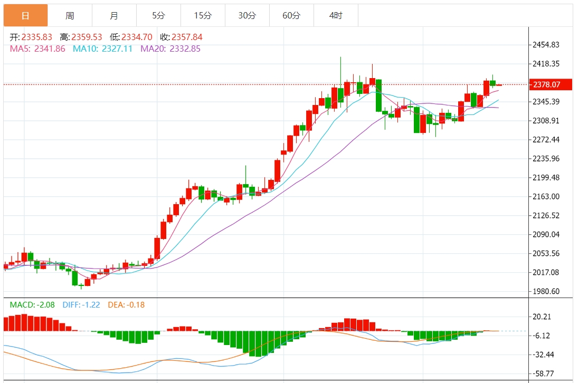Click the 开:2335.83 open price value
This screenshot has height=383, width=588.
tap(31, 37)
